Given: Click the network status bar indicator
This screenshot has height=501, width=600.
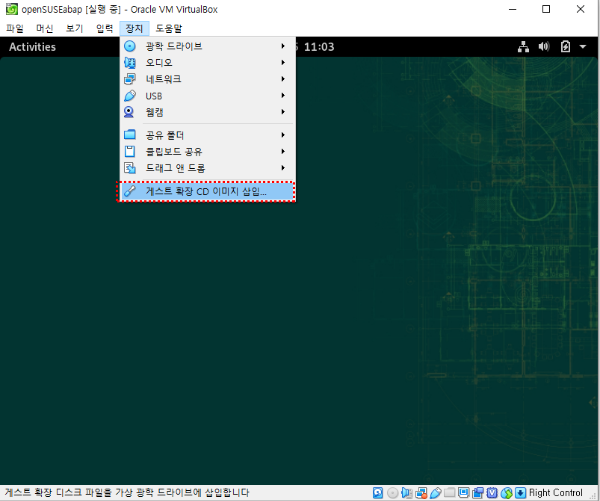Looking at the screenshot, I should tap(421, 493).
